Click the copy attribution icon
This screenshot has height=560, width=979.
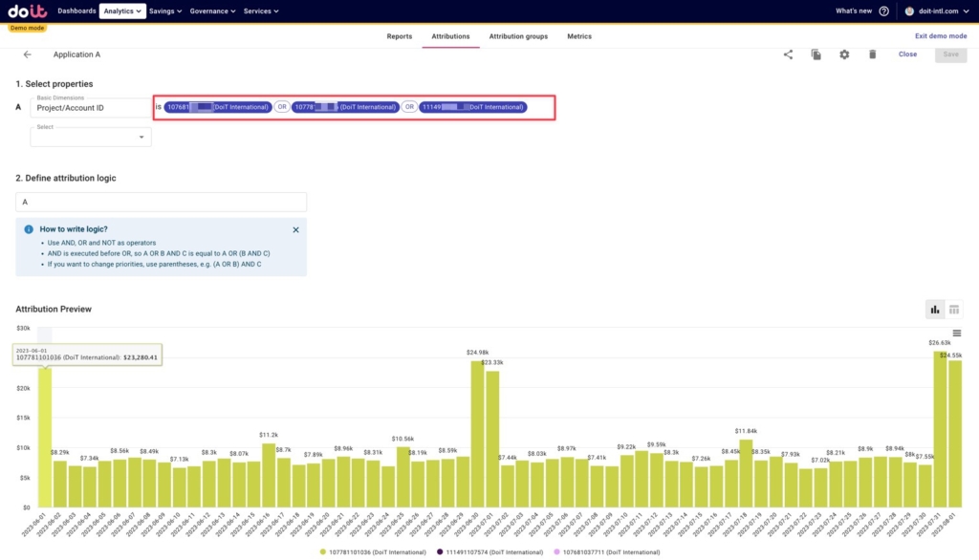(x=816, y=54)
